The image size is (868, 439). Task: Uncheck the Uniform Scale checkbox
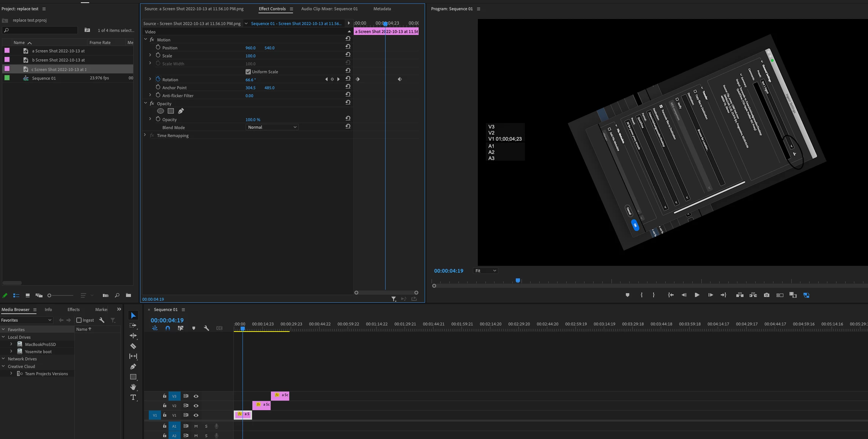(x=248, y=72)
